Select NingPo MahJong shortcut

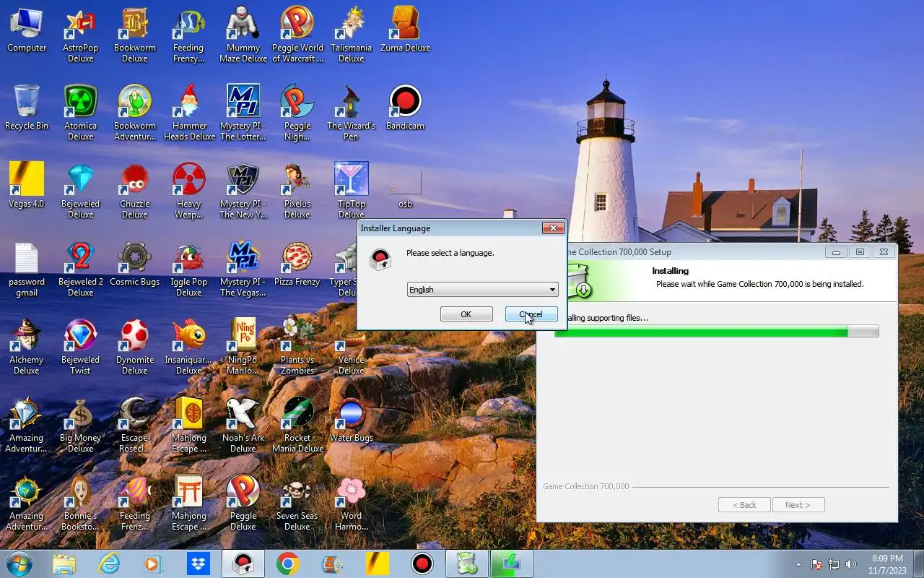(x=243, y=348)
